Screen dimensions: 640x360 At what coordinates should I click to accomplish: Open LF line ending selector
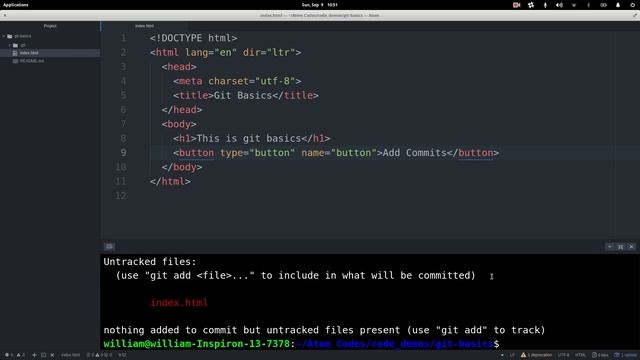point(512,355)
